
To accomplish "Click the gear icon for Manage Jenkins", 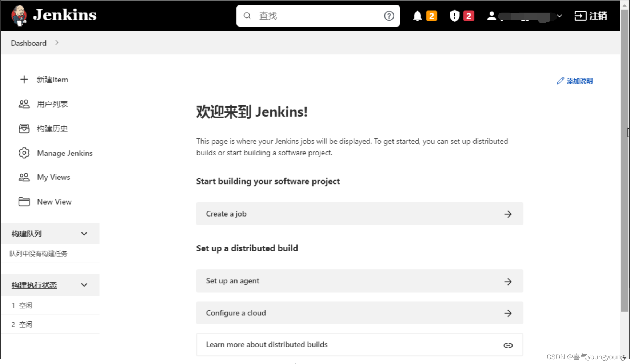I will [24, 153].
